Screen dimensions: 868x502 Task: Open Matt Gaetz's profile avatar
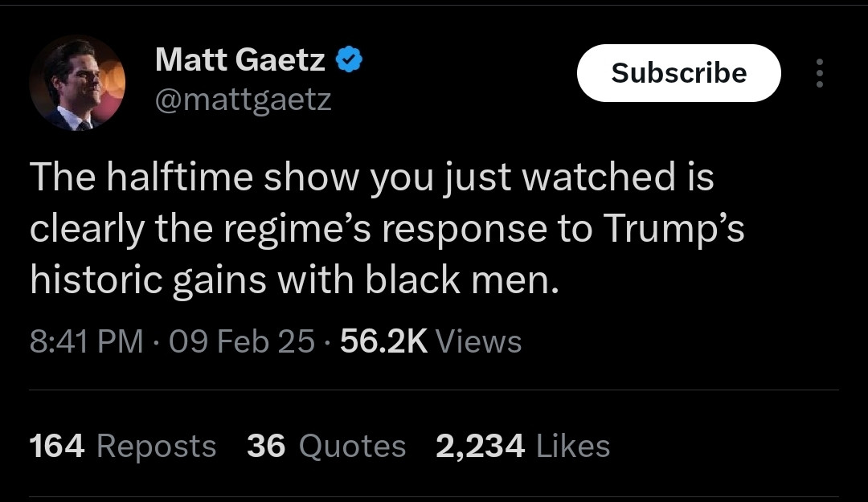(x=77, y=83)
